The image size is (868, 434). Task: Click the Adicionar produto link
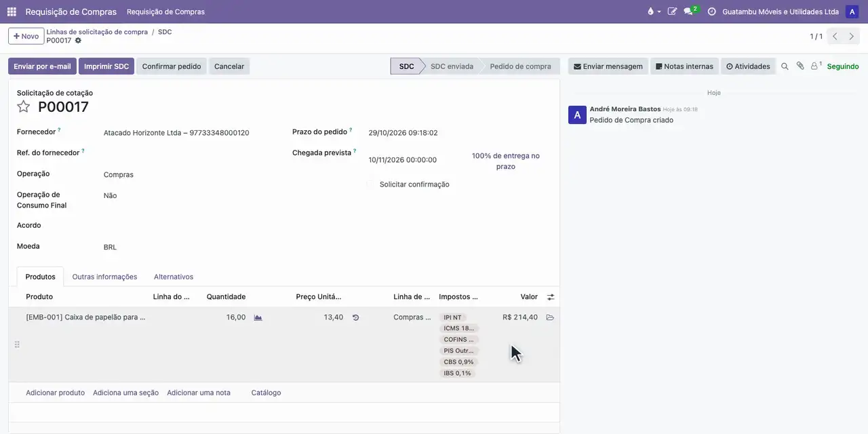55,393
